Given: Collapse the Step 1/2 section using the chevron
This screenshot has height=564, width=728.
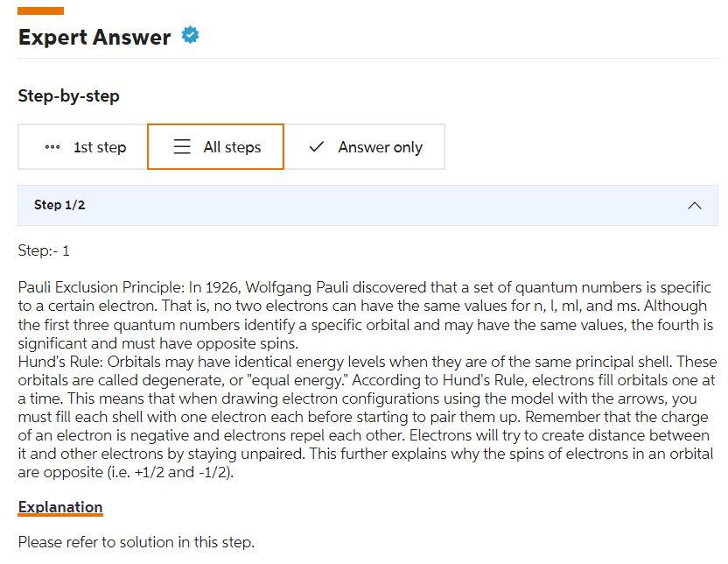Looking at the screenshot, I should [695, 205].
